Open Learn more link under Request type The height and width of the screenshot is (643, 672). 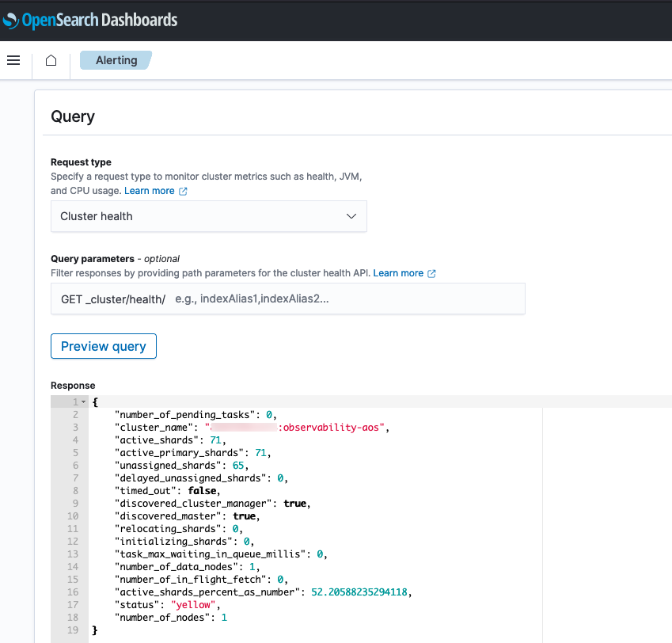pos(149,191)
